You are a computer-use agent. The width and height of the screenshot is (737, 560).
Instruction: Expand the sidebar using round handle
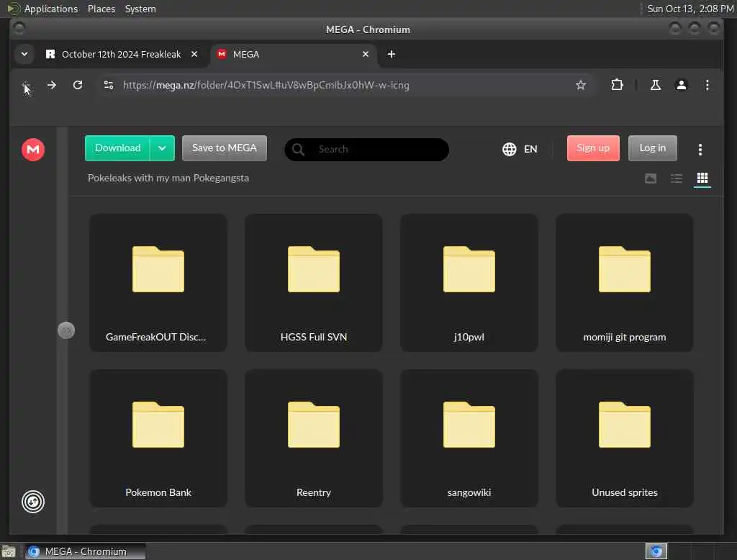tap(66, 330)
